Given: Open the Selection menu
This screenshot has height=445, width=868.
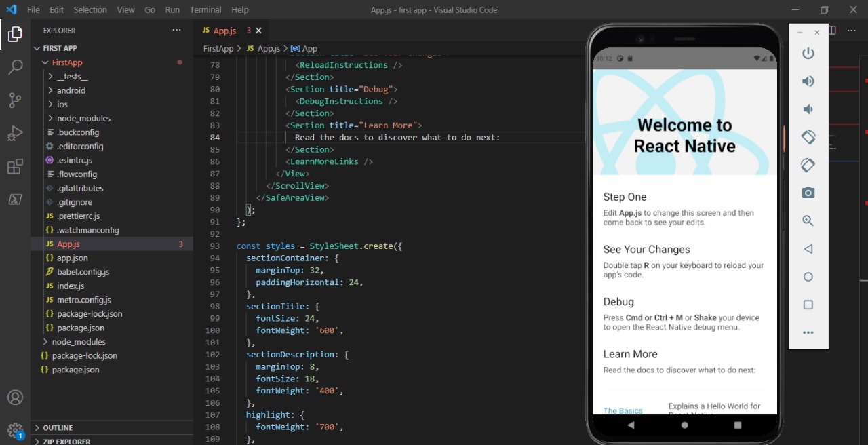Looking at the screenshot, I should [x=90, y=9].
